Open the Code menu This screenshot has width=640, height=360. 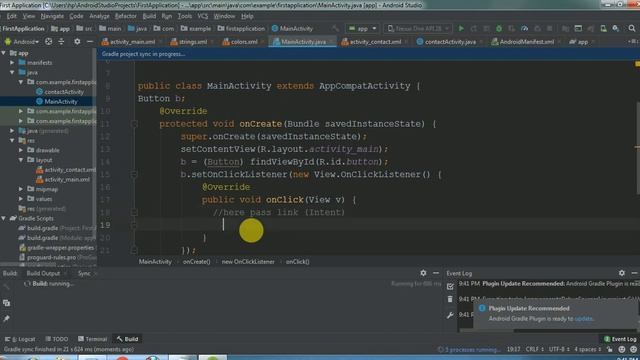click(x=76, y=16)
